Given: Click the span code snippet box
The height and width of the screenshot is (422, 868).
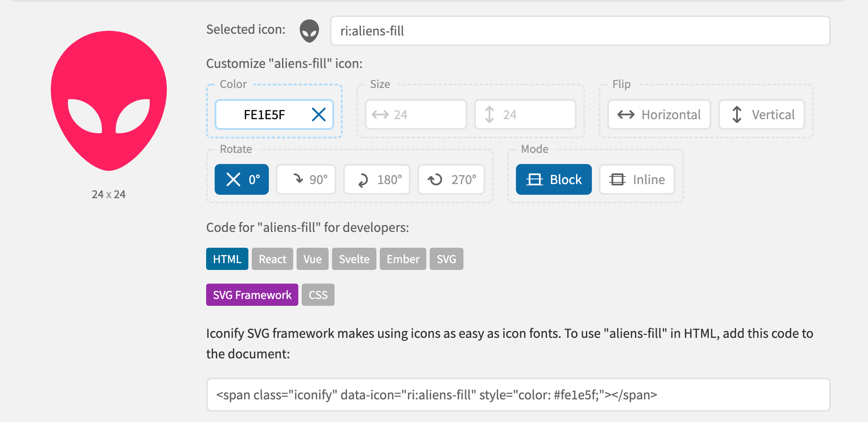Looking at the screenshot, I should (x=518, y=395).
